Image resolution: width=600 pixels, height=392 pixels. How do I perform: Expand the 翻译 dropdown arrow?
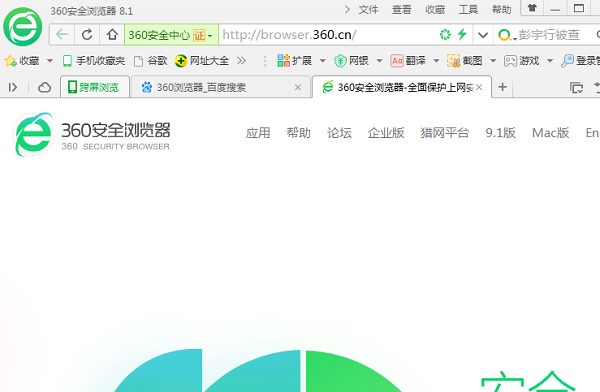click(x=436, y=60)
